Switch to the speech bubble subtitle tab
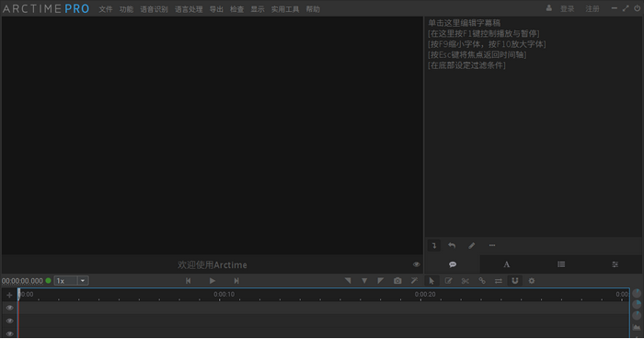 (x=453, y=264)
